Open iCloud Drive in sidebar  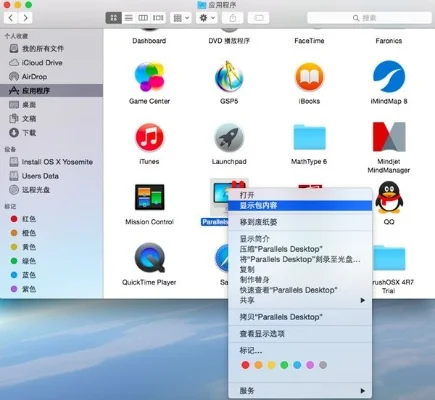[51, 63]
